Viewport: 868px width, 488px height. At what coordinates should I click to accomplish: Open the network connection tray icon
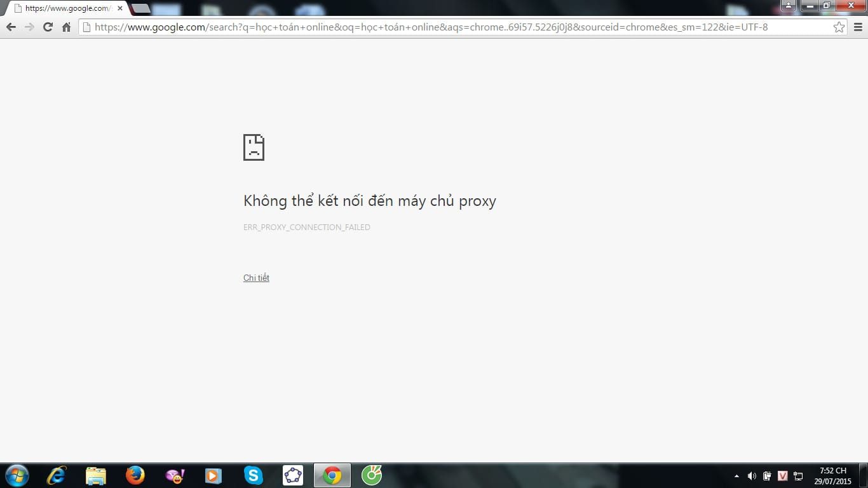(x=799, y=476)
